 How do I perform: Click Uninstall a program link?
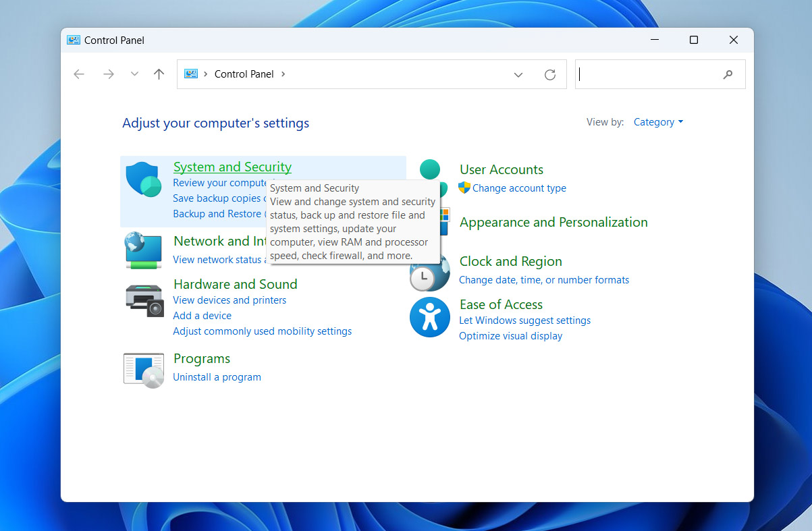pyautogui.click(x=217, y=377)
